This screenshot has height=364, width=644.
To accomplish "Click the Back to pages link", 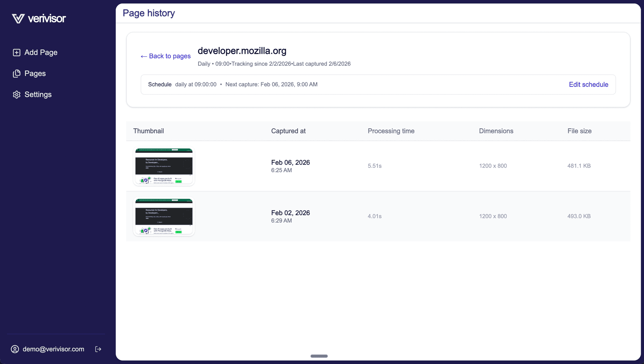I will 166,56.
